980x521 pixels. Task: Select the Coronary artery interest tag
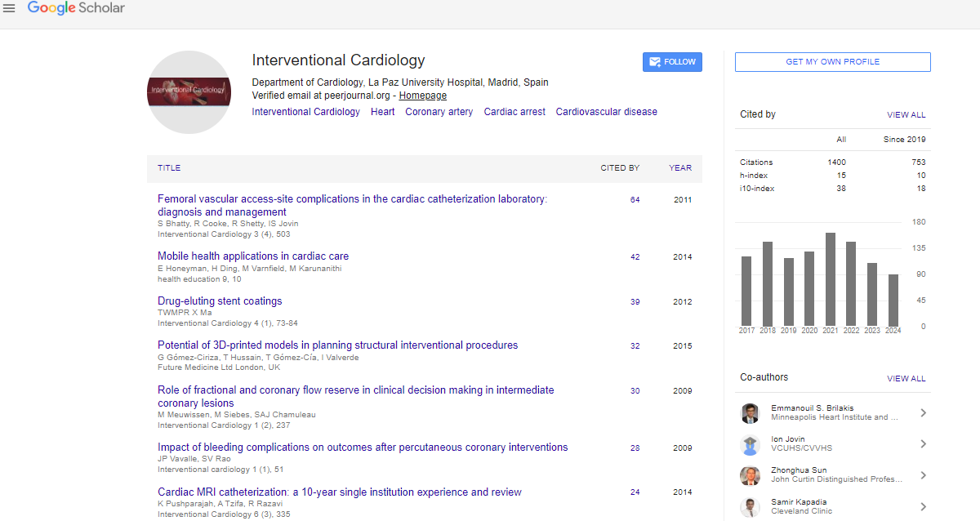point(439,112)
